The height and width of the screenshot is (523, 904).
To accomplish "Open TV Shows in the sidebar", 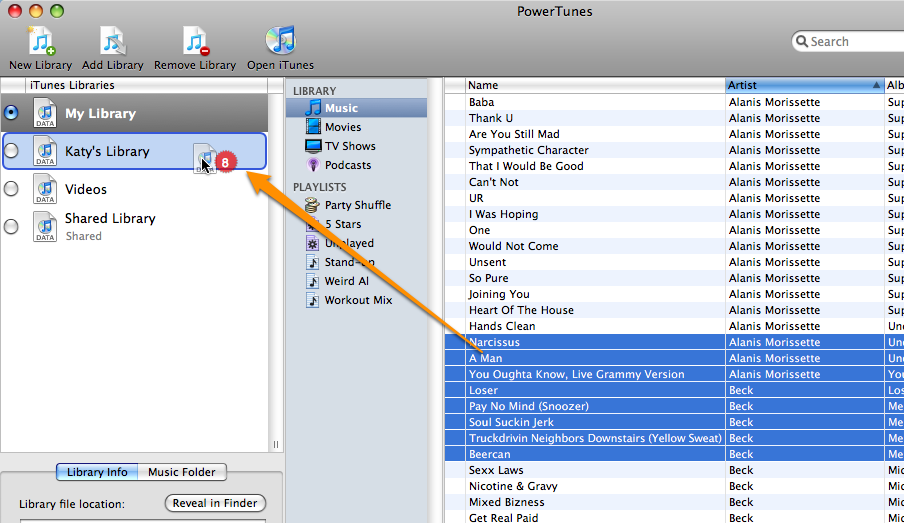I will pyautogui.click(x=349, y=146).
